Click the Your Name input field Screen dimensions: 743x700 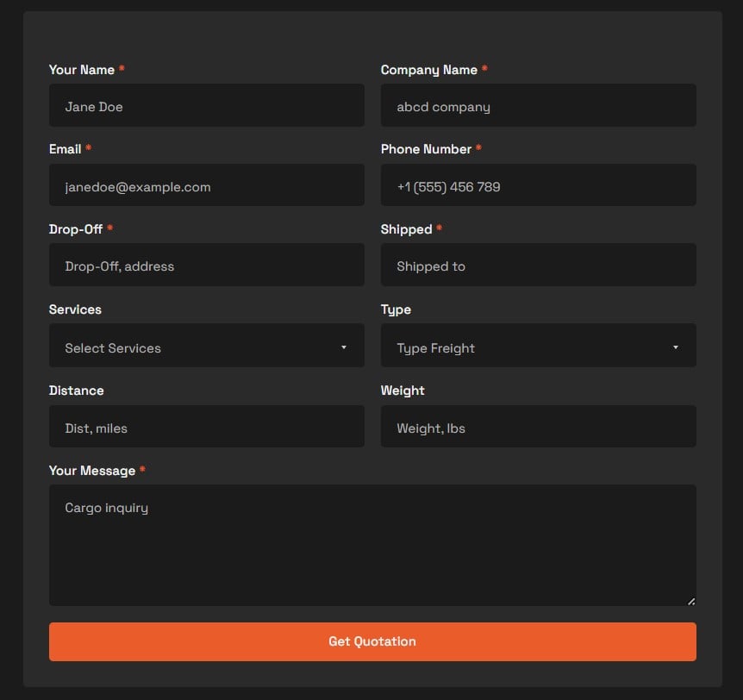point(207,105)
